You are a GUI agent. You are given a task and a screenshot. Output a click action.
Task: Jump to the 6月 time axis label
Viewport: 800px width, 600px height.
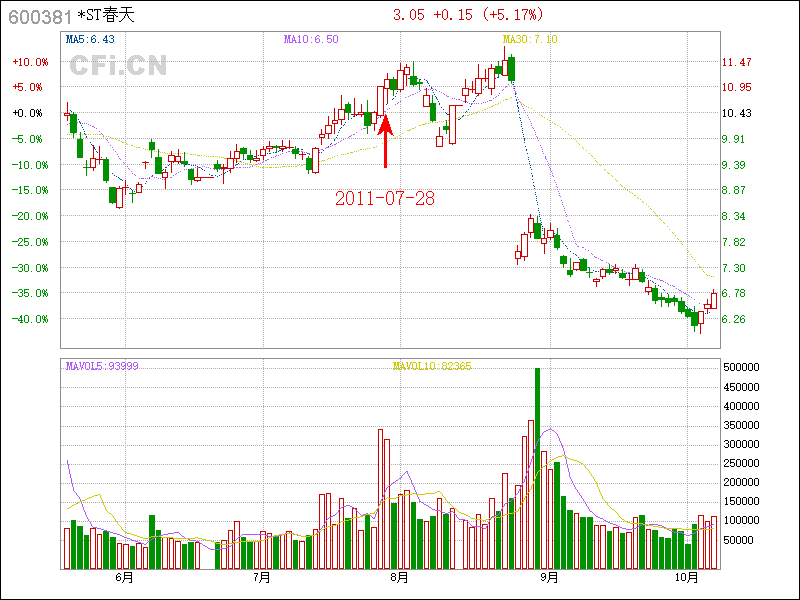[x=125, y=577]
